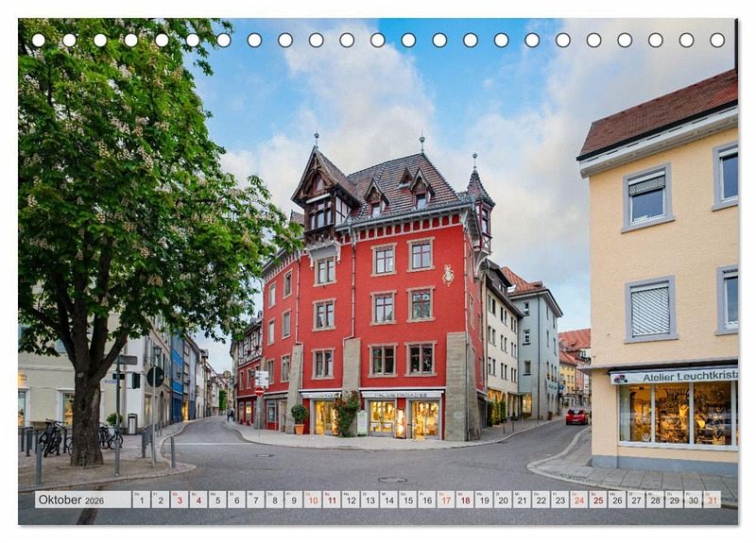Click day 10 in the calendar row

click(x=312, y=500)
